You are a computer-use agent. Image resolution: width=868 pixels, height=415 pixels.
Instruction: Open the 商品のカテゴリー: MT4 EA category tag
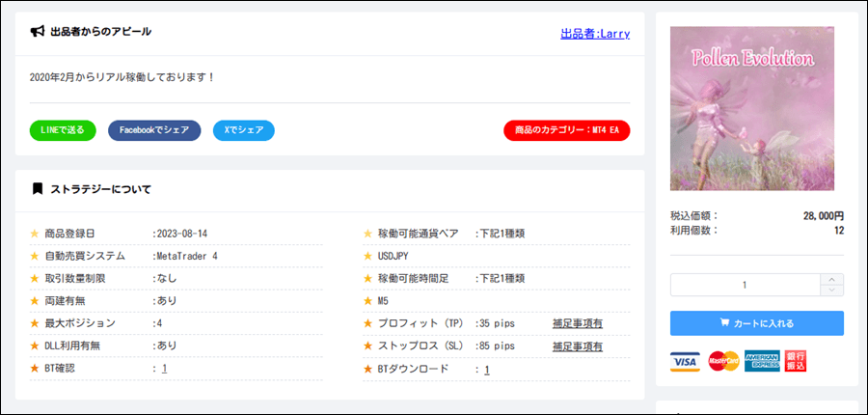click(x=566, y=130)
